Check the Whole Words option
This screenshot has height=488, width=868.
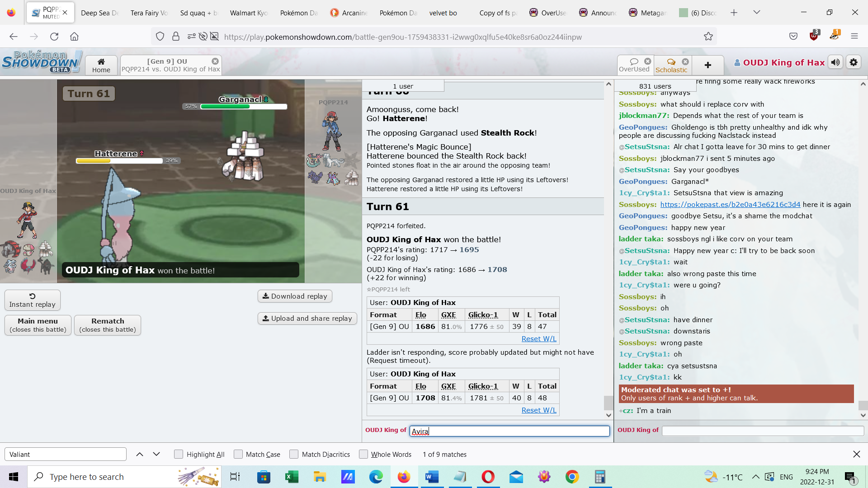coord(363,455)
